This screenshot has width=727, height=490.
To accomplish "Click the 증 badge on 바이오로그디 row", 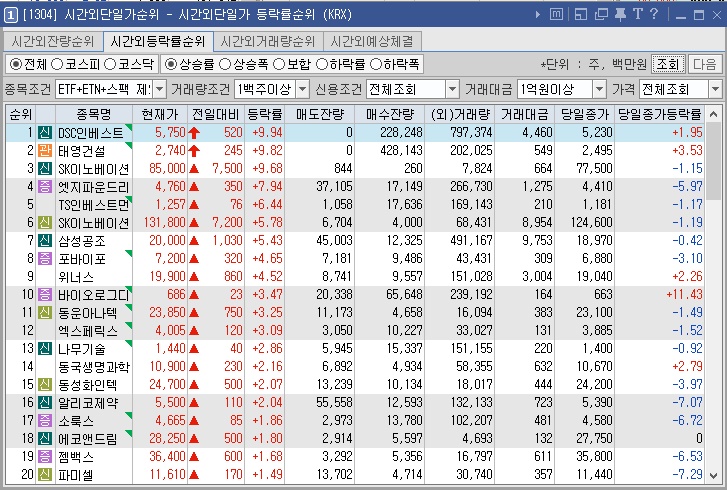I will tap(45, 294).
